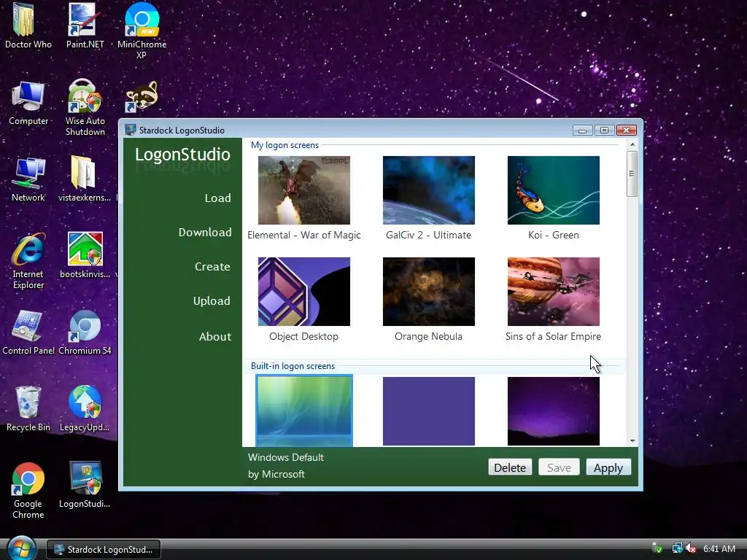Select the Recycle Bin desktop icon
The width and height of the screenshot is (747, 560).
click(28, 409)
